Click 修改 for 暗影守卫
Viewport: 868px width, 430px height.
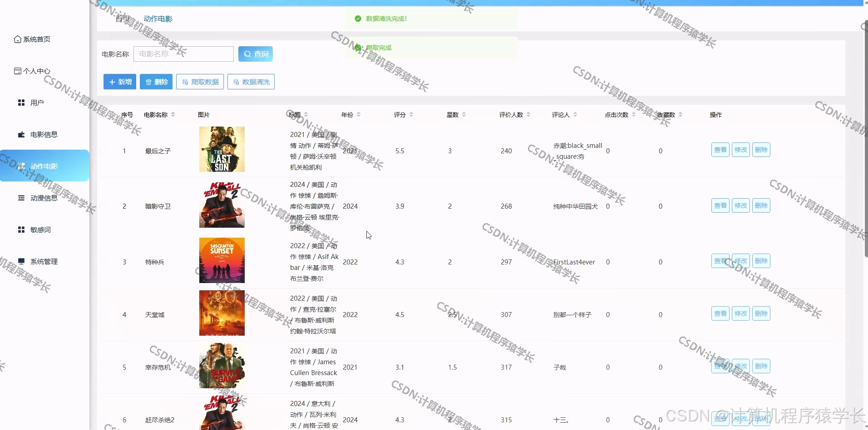click(x=741, y=205)
